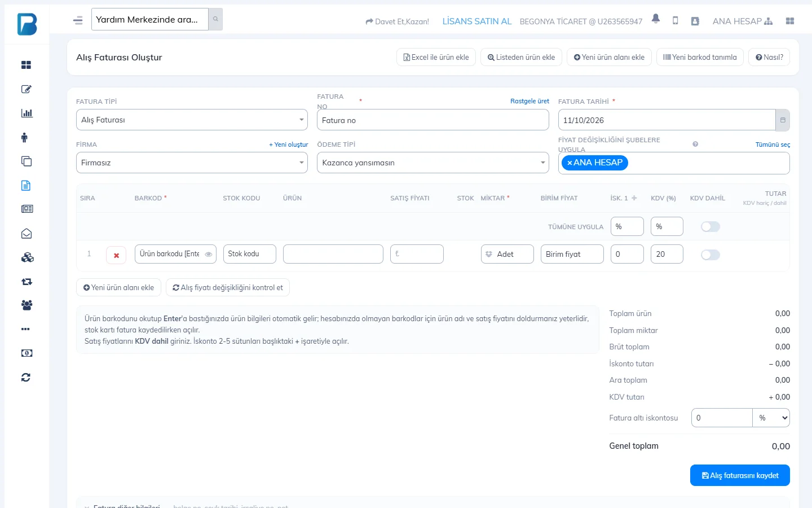
Task: Click the help center search magnifier
Action: [x=215, y=19]
